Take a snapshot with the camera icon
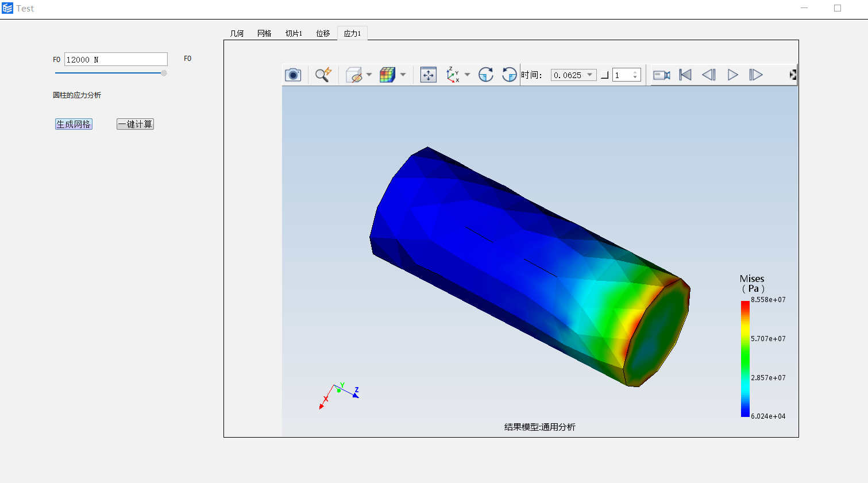The width and height of the screenshot is (868, 483). 293,75
